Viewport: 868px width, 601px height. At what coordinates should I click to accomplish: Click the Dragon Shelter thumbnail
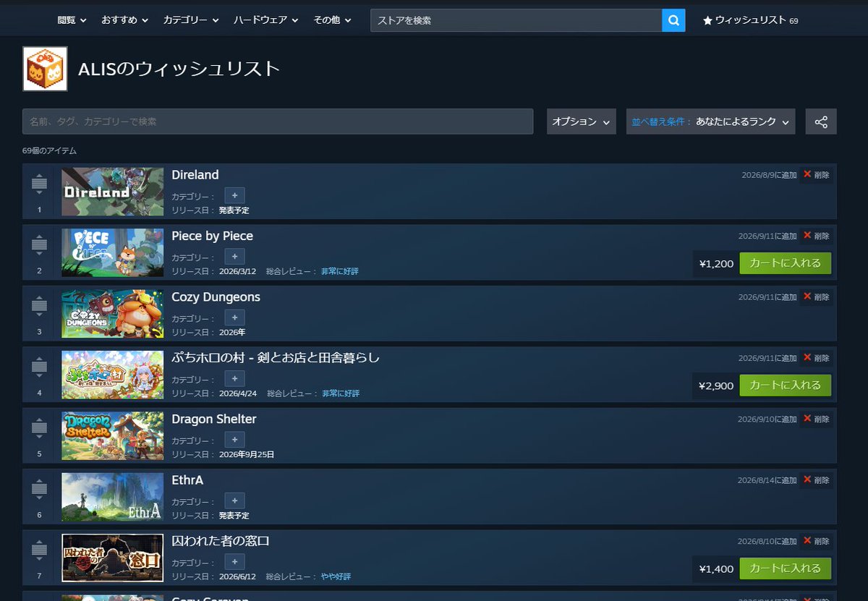coord(113,436)
